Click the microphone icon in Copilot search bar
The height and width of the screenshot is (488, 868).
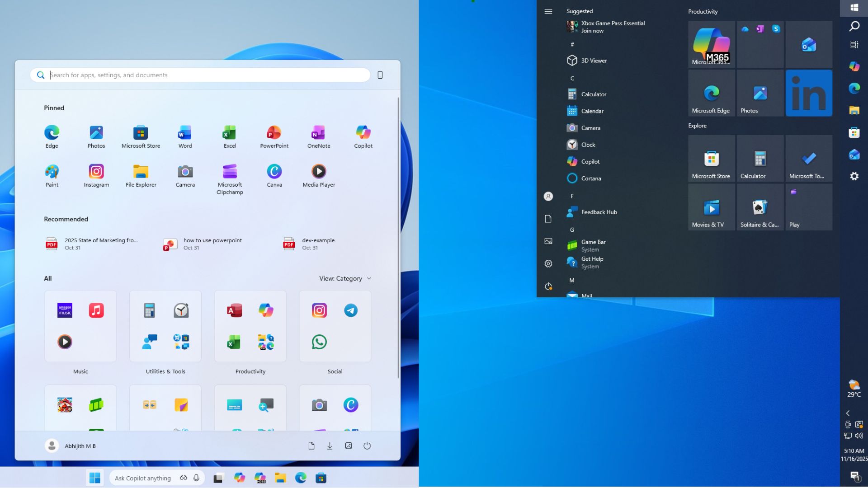[196, 478]
